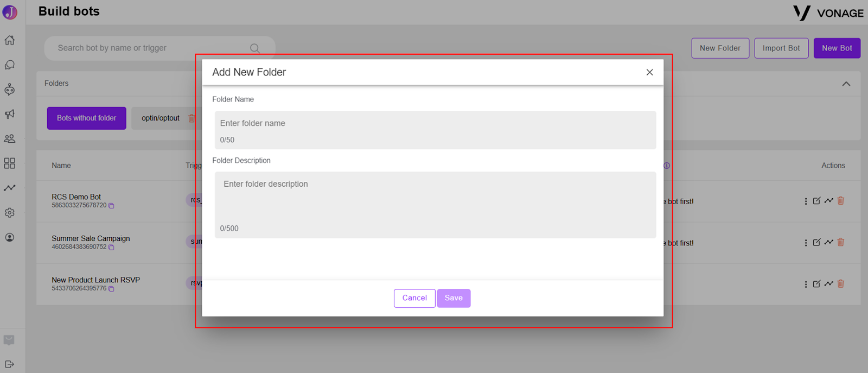The height and width of the screenshot is (373, 868).
Task: Open the settings gear sidebar icon
Action: click(10, 213)
